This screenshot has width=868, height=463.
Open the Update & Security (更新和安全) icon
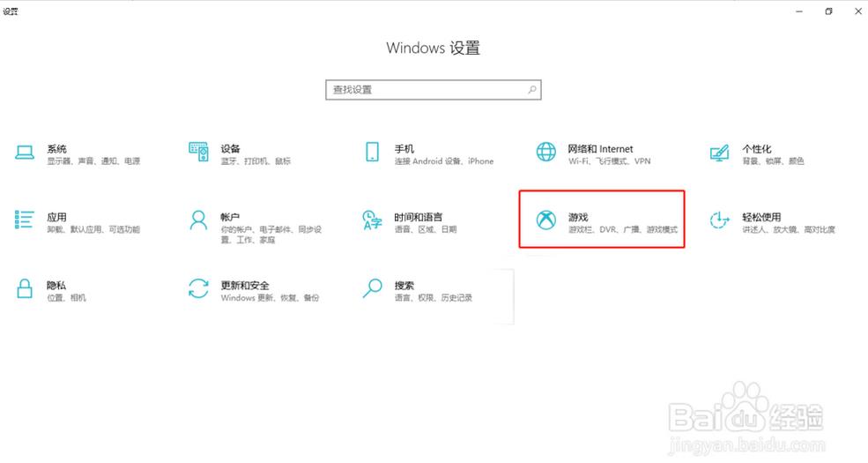[x=198, y=288]
